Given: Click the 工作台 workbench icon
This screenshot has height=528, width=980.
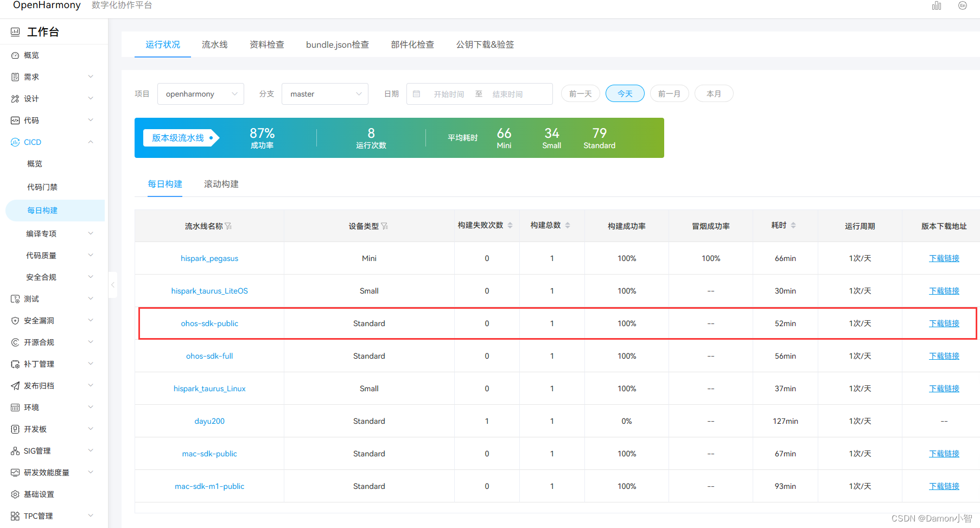Looking at the screenshot, I should point(15,32).
